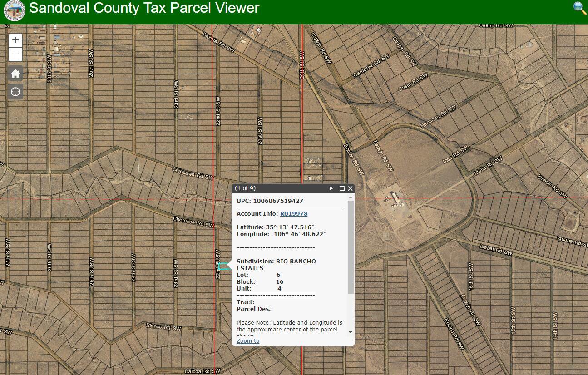Screen dimensions: 588x375
Task: Zoom in on the map
Action: pos(15,40)
